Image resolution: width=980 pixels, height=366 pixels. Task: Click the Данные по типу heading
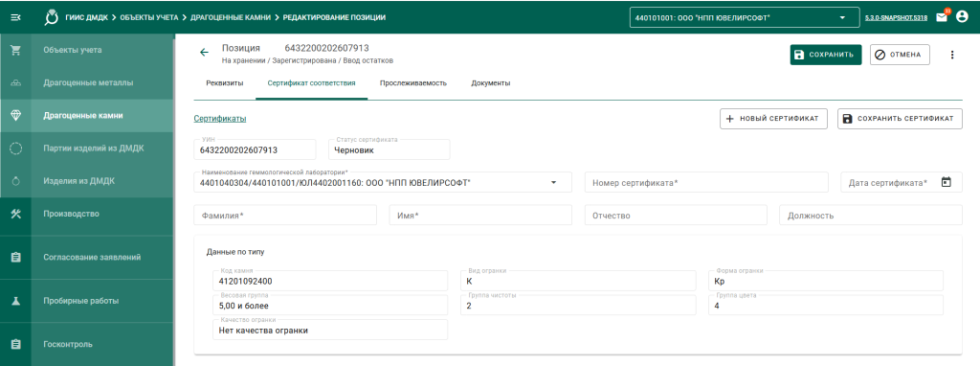[235, 252]
